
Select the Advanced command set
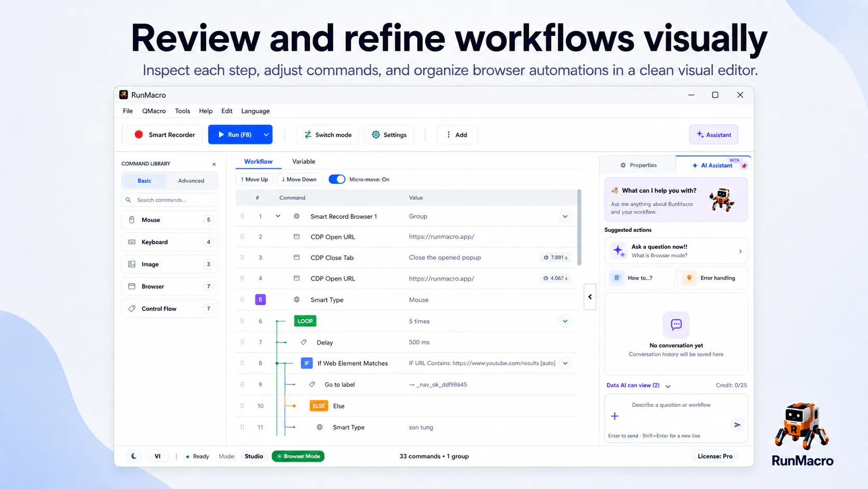coord(191,181)
